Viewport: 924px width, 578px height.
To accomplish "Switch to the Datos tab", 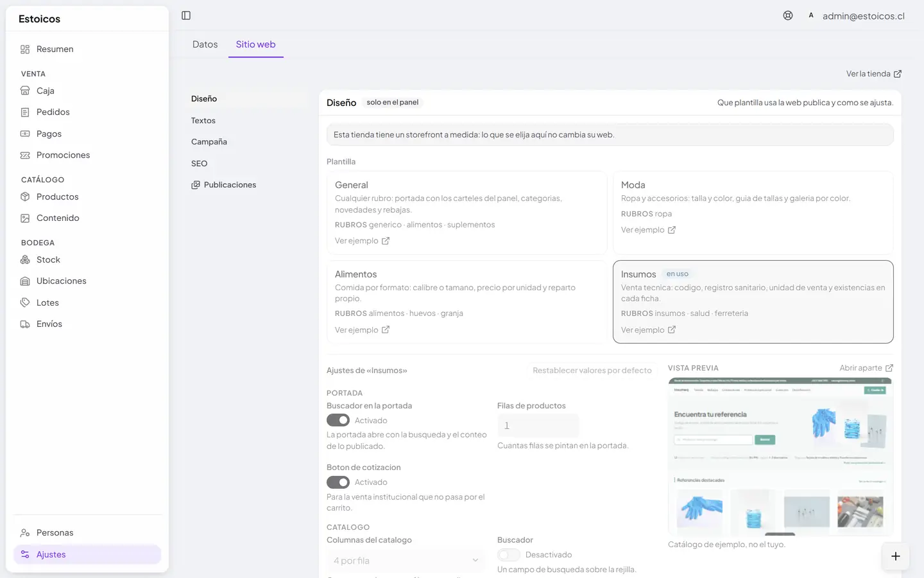I will pos(205,44).
